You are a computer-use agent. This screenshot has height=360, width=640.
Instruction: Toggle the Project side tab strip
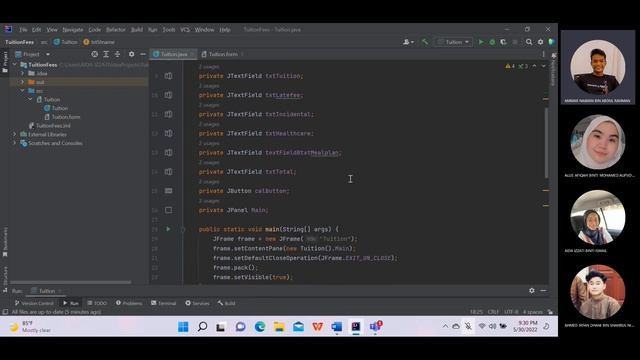[x=5, y=62]
